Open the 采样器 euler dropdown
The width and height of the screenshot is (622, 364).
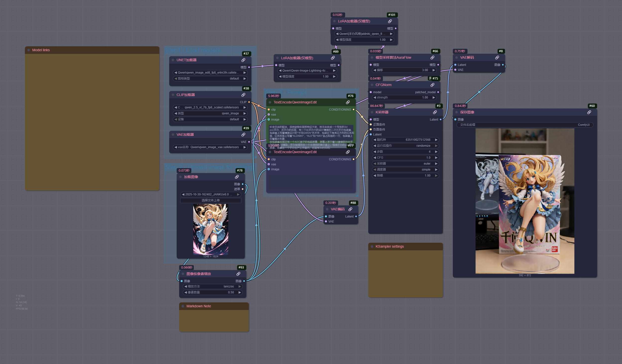click(405, 164)
